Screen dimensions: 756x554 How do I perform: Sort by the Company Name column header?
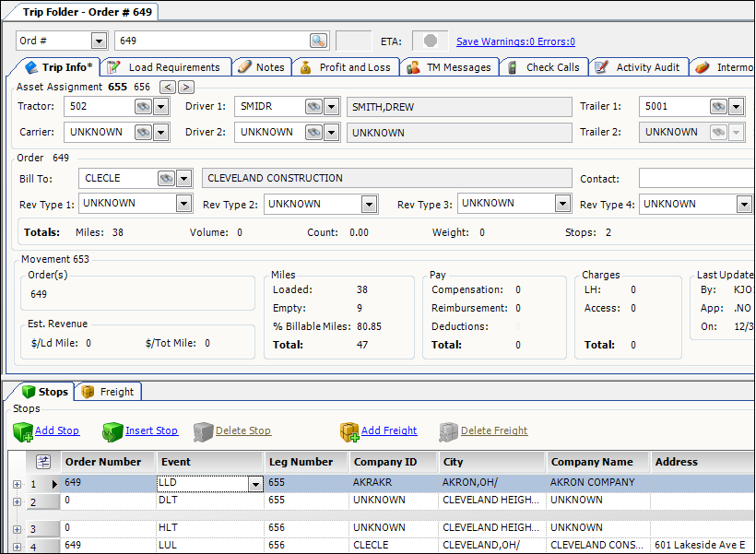coord(591,462)
